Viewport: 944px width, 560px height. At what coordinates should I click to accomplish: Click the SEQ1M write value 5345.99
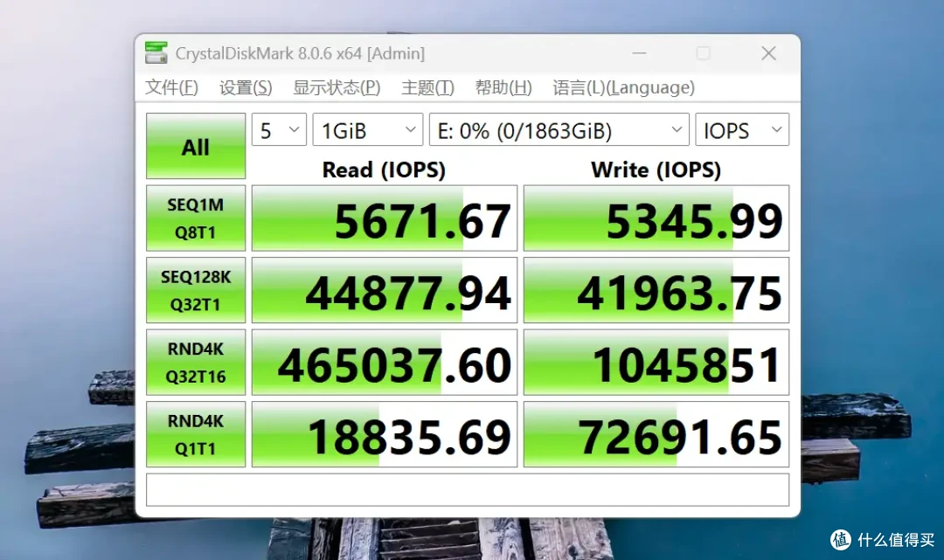pos(656,218)
